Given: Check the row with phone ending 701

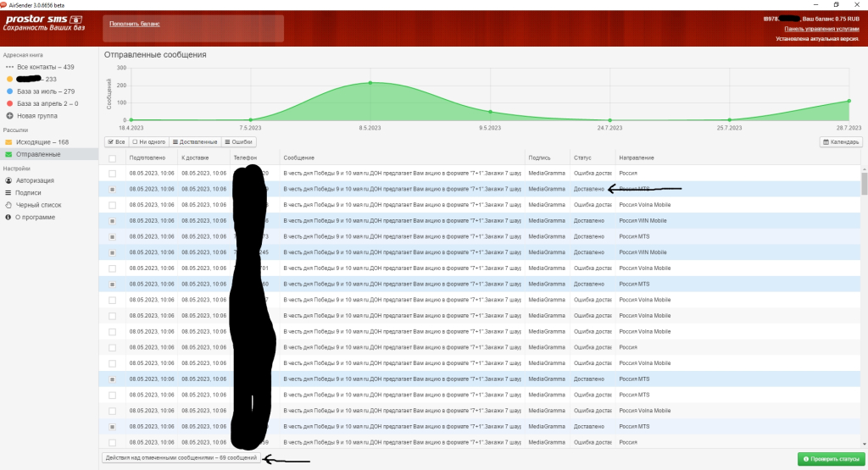Looking at the screenshot, I should [113, 268].
